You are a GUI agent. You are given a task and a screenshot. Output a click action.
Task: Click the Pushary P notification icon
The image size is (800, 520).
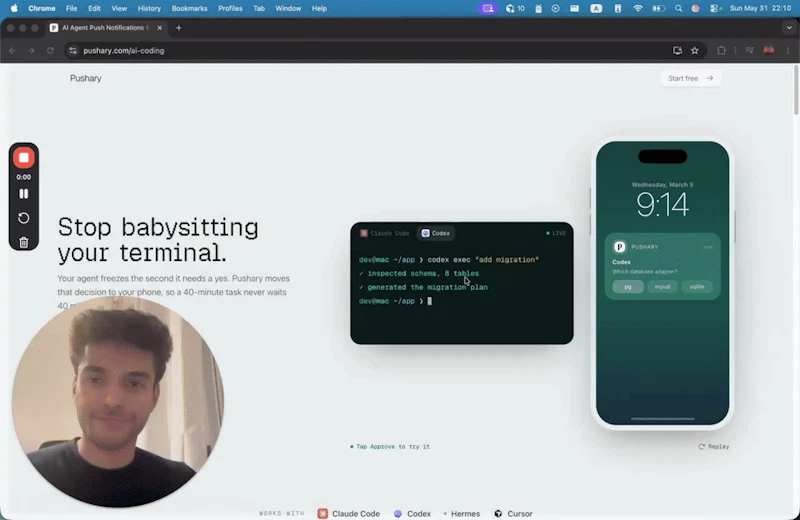(x=619, y=247)
